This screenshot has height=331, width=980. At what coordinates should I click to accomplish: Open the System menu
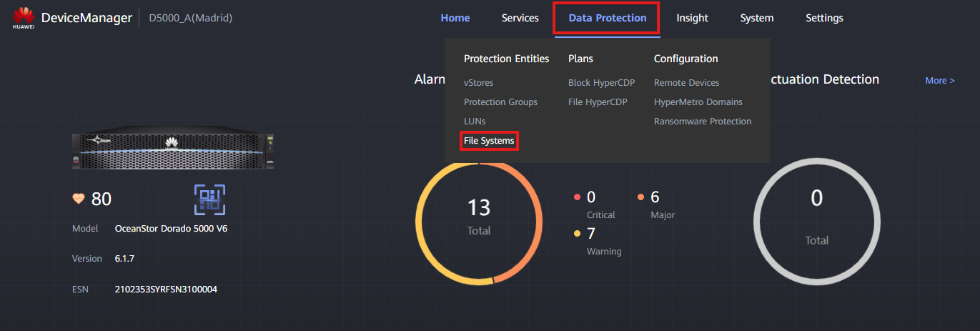click(756, 18)
